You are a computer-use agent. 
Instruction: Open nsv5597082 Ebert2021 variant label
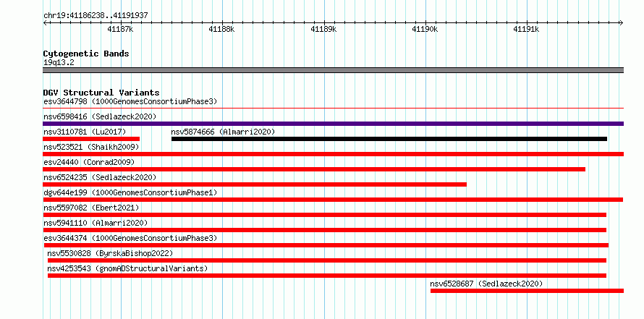(91, 208)
